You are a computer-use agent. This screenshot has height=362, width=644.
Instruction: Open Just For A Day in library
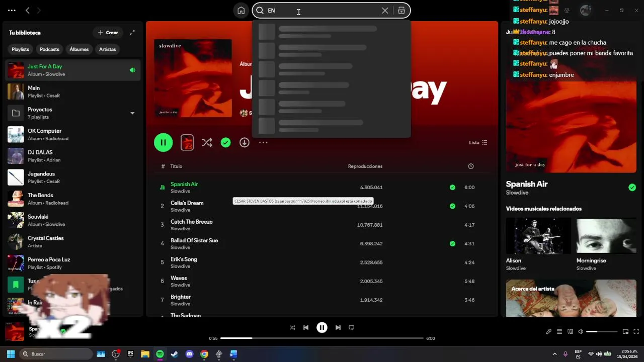pos(73,70)
